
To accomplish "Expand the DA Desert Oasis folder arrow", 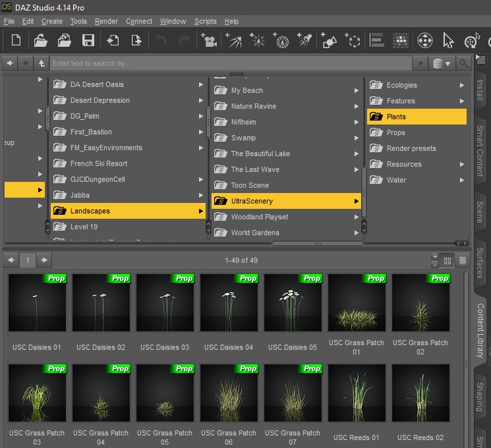I will click(201, 84).
